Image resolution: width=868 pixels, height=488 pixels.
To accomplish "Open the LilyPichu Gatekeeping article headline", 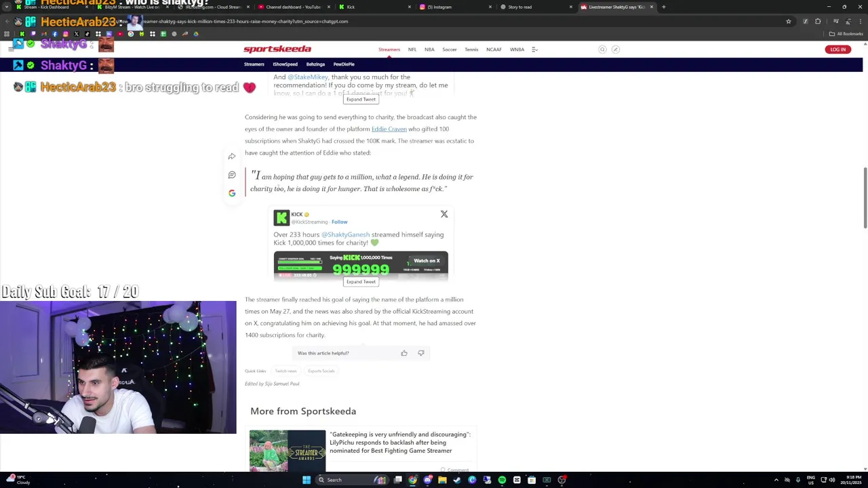I will point(399,443).
